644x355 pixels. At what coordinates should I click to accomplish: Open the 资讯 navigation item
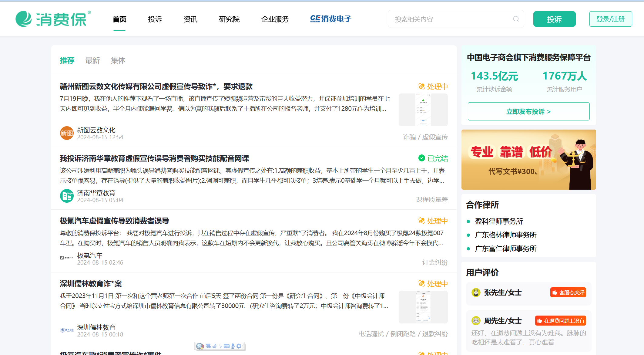(190, 19)
